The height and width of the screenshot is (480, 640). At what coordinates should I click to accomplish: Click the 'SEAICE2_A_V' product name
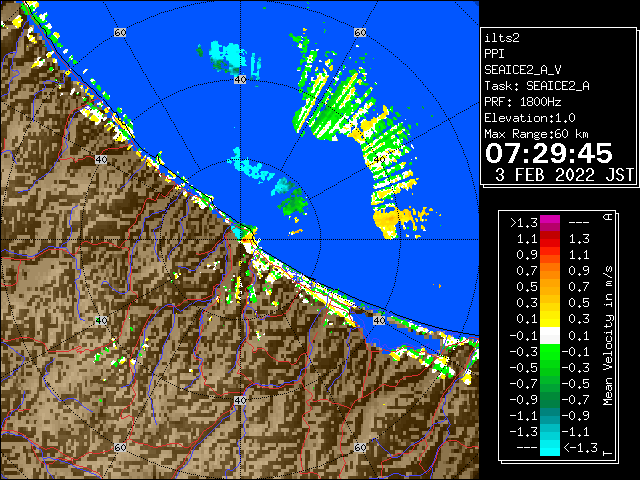tap(523, 70)
